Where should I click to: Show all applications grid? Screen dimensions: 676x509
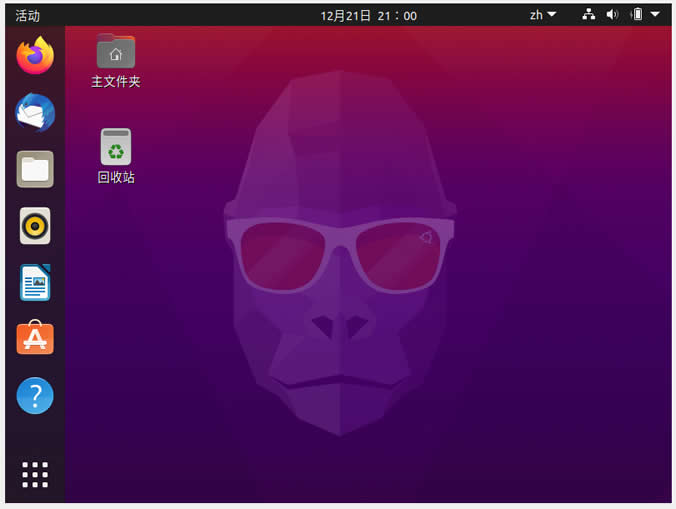click(35, 475)
